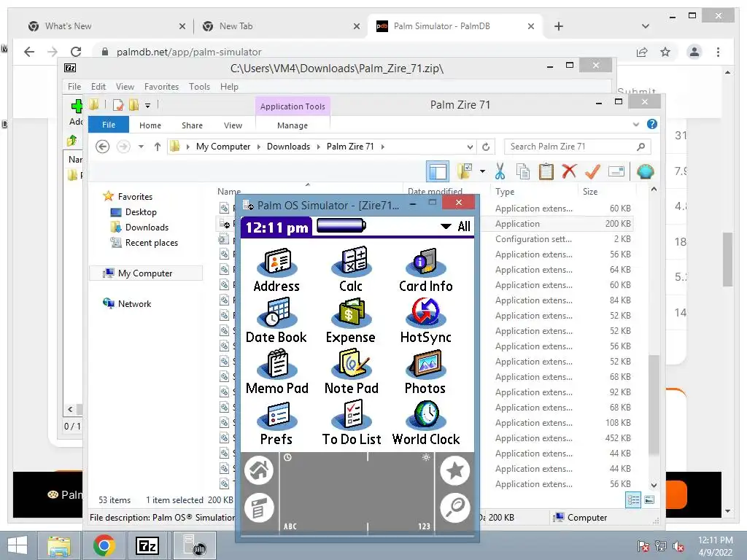Viewport: 747px width, 560px height.
Task: Tap the clock icon in Graffiti area
Action: click(287, 458)
